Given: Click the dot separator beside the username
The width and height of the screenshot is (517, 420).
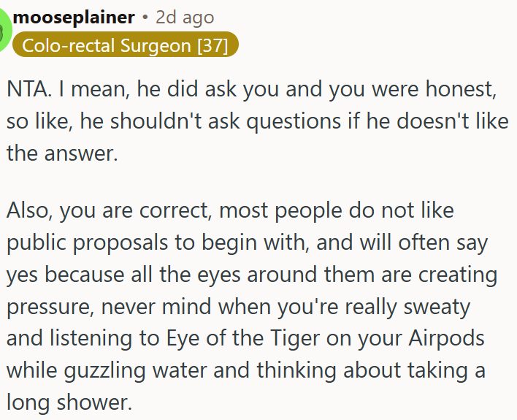Looking at the screenshot, I should pos(145,18).
